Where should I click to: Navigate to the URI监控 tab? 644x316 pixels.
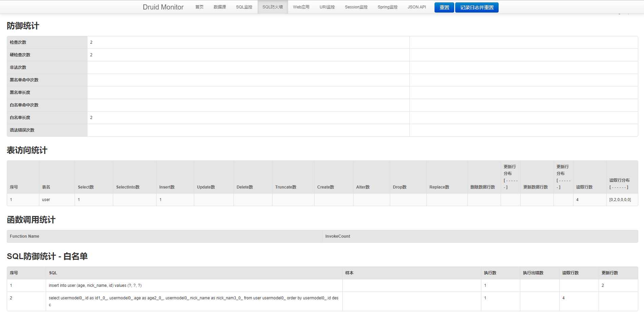click(327, 7)
